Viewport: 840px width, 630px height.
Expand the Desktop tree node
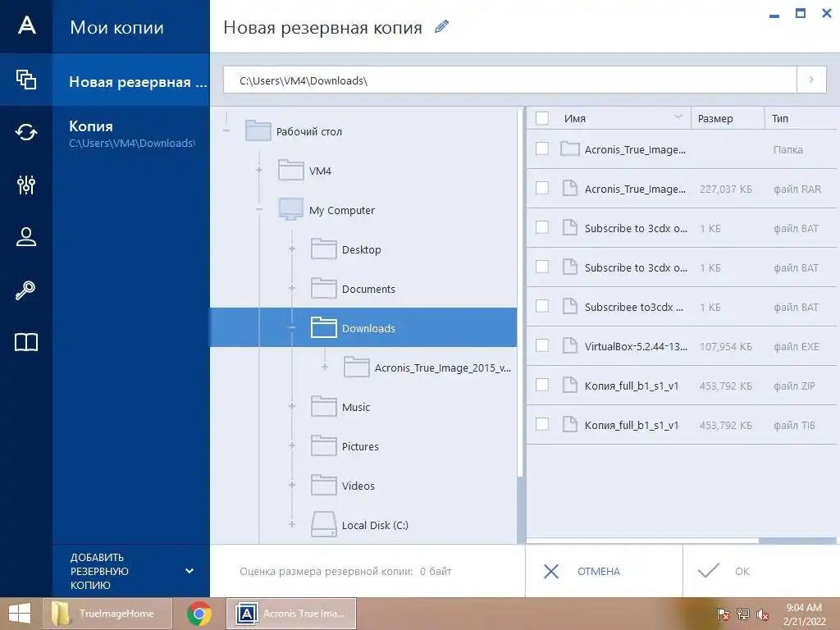pyautogui.click(x=292, y=249)
